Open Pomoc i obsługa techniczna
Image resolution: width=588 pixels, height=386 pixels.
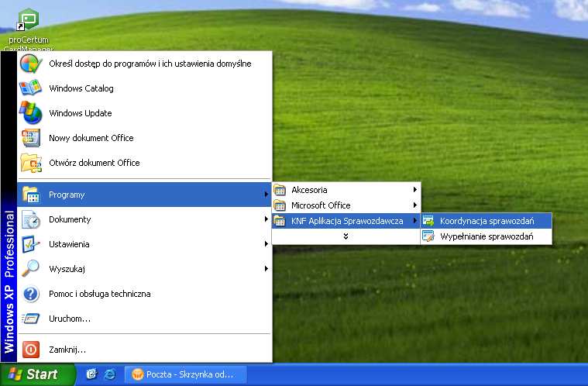(x=144, y=293)
